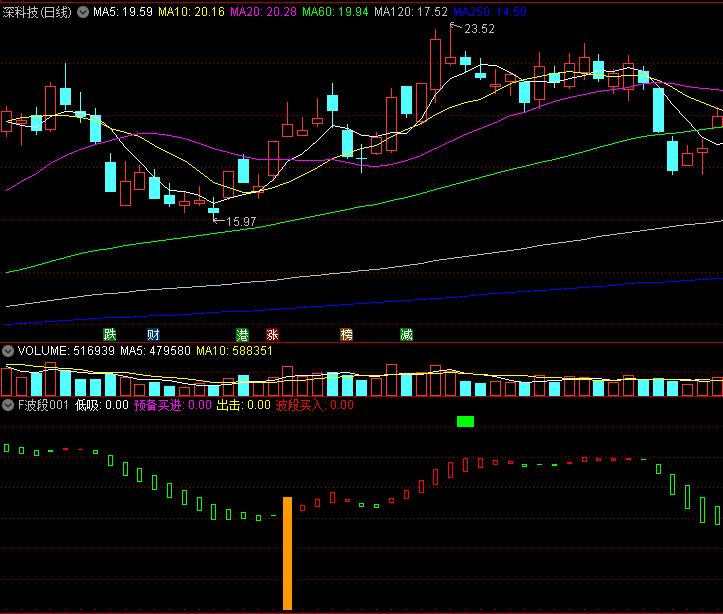723x614 pixels.
Task: Expand the main chart indicator dropdown arrow
Action: (x=85, y=12)
